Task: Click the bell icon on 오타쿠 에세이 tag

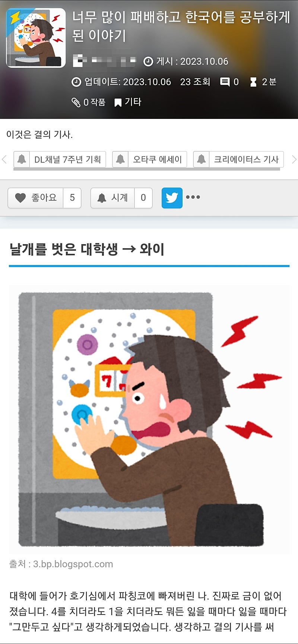Action: pyautogui.click(x=120, y=159)
